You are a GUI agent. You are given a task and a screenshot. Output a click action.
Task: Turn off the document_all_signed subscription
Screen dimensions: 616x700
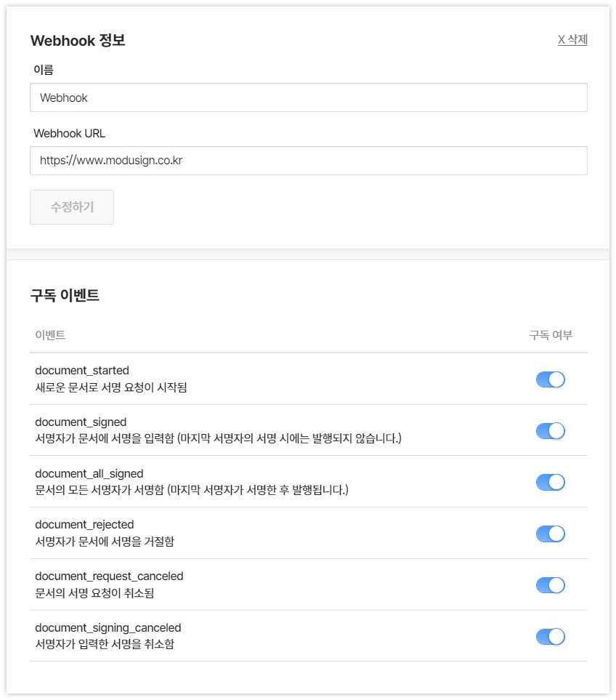pos(550,482)
